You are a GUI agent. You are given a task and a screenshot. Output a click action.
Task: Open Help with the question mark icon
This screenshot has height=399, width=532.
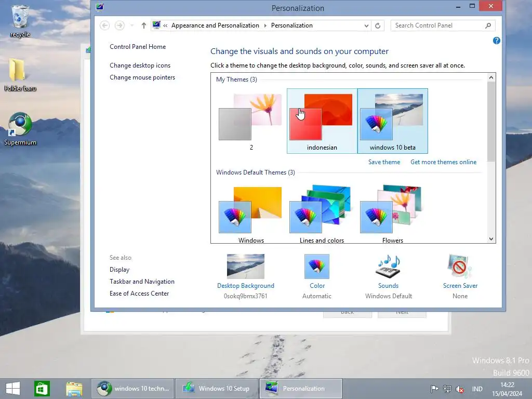[496, 41]
